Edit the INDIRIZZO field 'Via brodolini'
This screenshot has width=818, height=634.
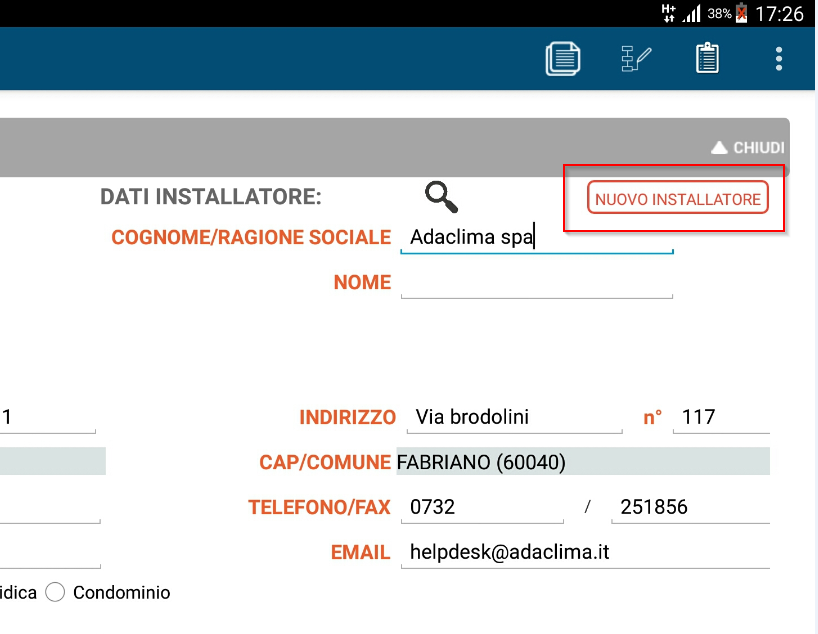(x=514, y=417)
